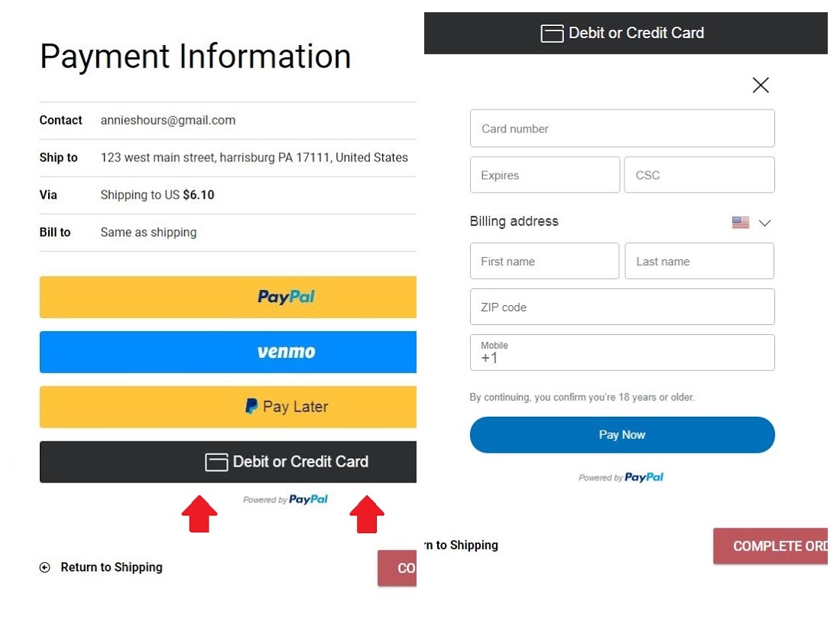Click the 18 years or older notice
The width and height of the screenshot is (840, 631).
coord(582,397)
